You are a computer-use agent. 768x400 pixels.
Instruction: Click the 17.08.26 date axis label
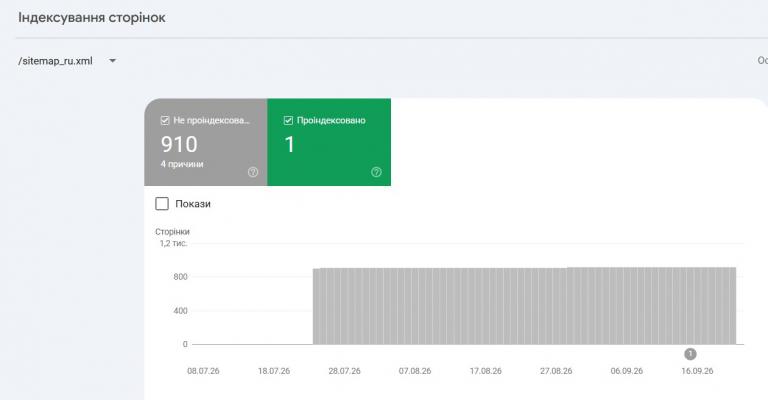point(485,371)
